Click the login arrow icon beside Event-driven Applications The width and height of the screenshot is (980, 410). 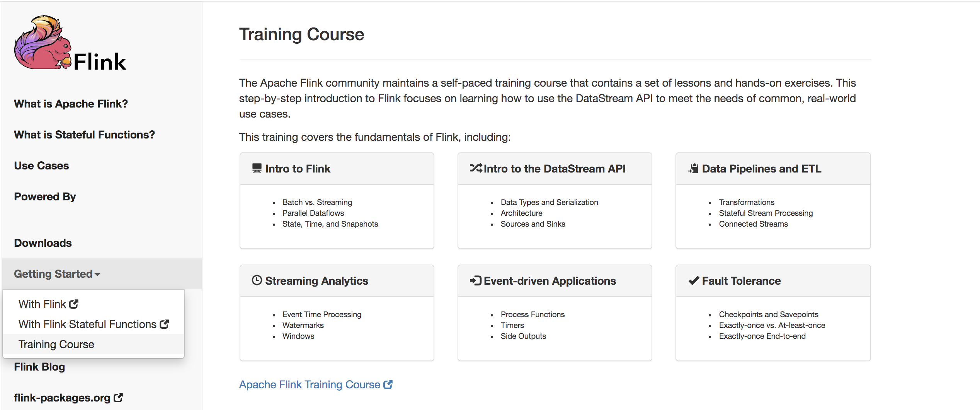click(475, 281)
